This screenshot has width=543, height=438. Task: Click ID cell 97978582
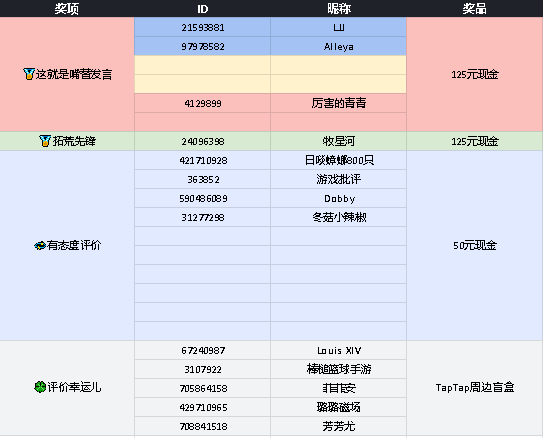pos(202,46)
